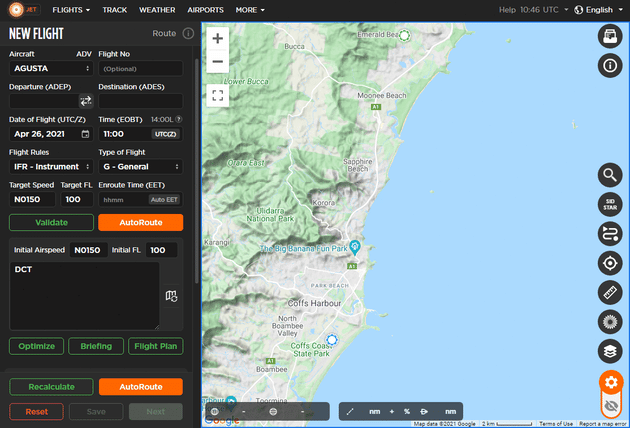Click the Save button
Screen dimensions: 630x428
pyautogui.click(x=96, y=412)
